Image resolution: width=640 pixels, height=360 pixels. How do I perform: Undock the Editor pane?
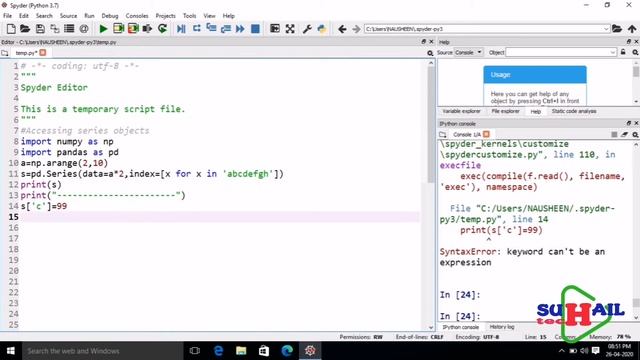click(x=423, y=42)
